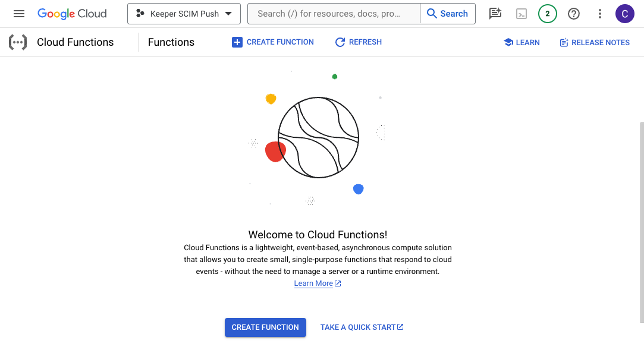
Task: Click the Cloud Functions product icon
Action: (x=18, y=42)
